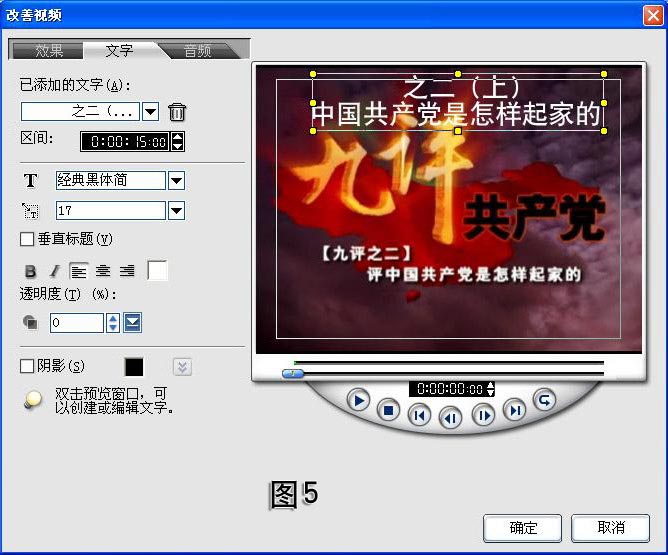Align text to the right

click(126, 271)
